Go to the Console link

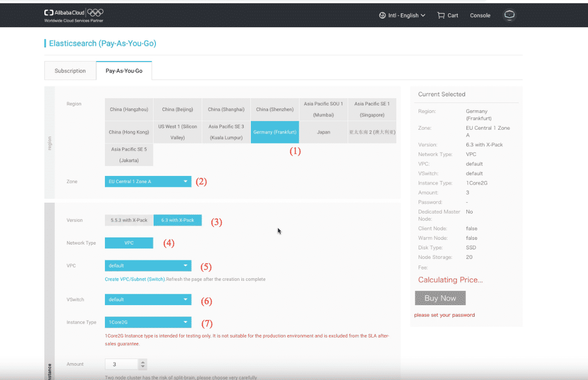tap(480, 15)
